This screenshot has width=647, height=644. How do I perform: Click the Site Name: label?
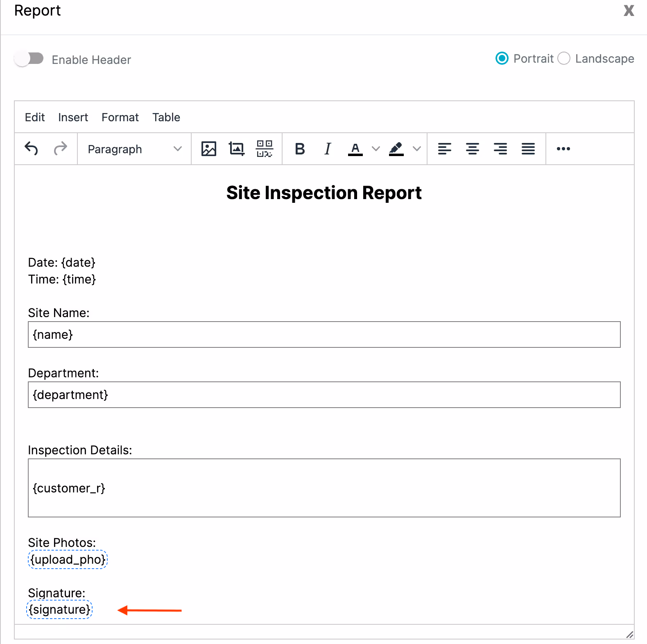59,313
